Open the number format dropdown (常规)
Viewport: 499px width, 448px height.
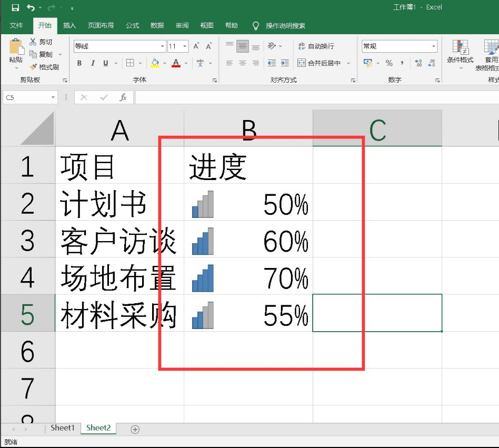[434, 46]
